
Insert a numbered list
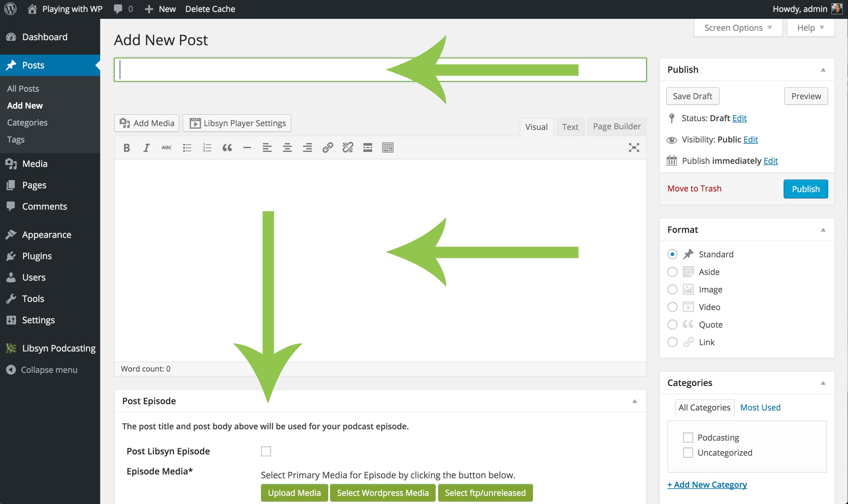(x=207, y=147)
